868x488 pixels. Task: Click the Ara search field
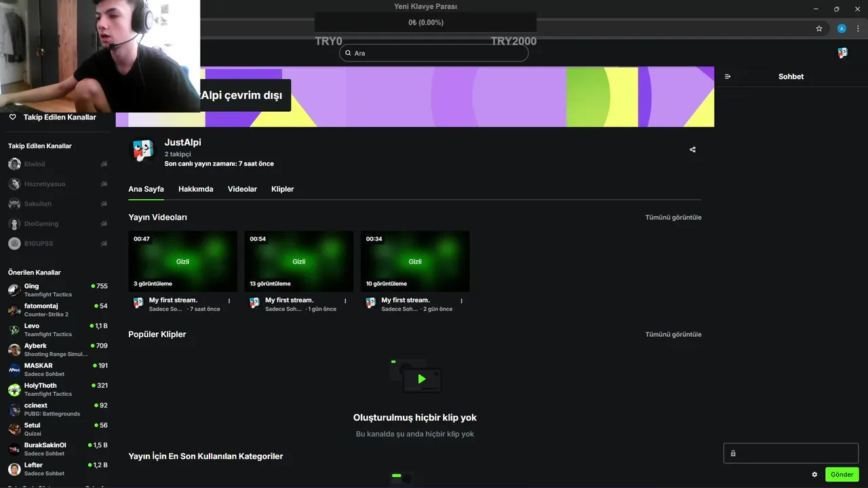(x=433, y=53)
